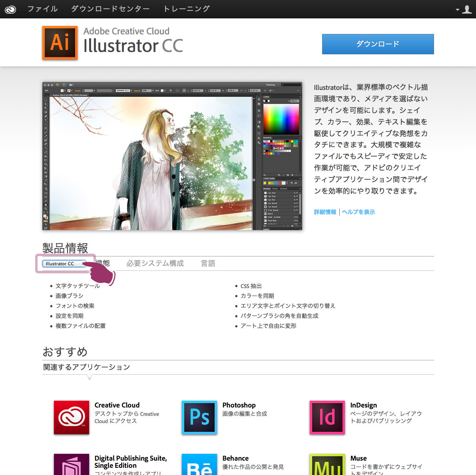
Task: Switch to the 言語 tab
Action: (208, 263)
